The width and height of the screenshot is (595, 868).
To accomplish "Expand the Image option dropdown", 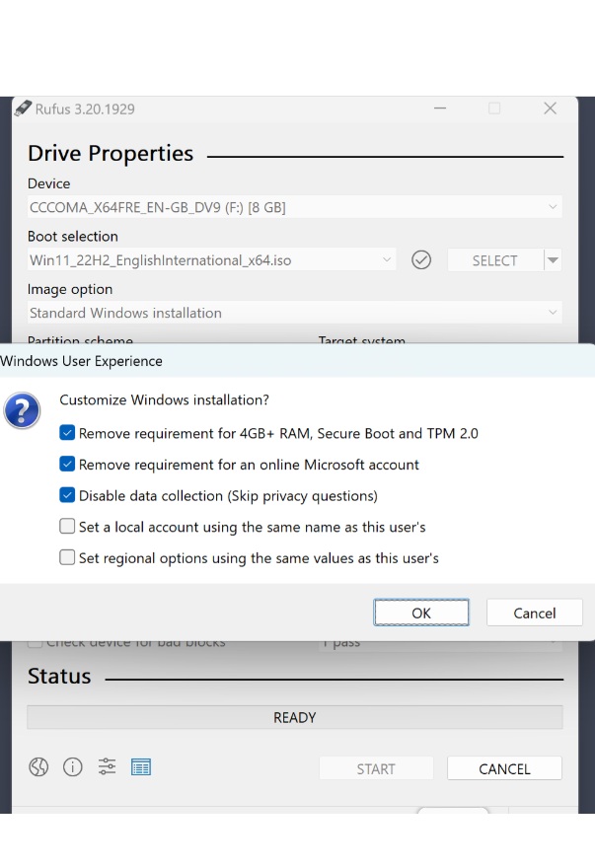I will coord(552,313).
